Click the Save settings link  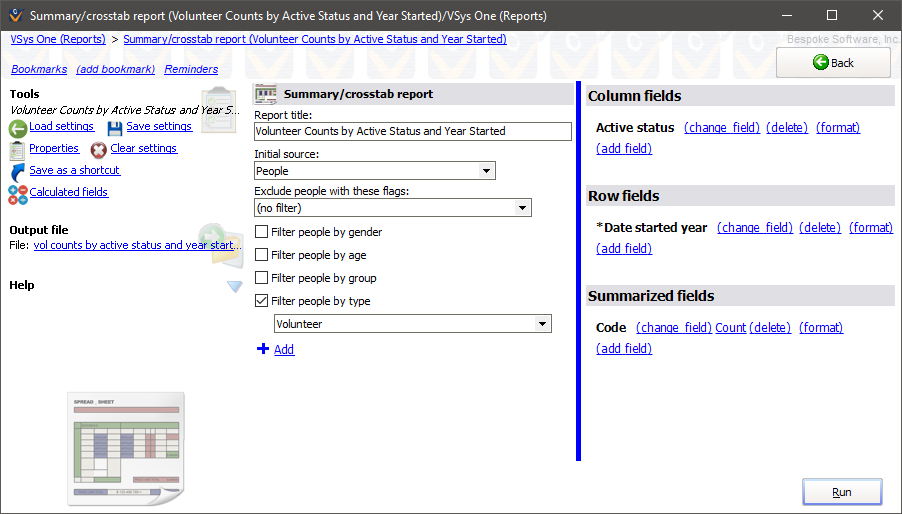[x=159, y=126]
